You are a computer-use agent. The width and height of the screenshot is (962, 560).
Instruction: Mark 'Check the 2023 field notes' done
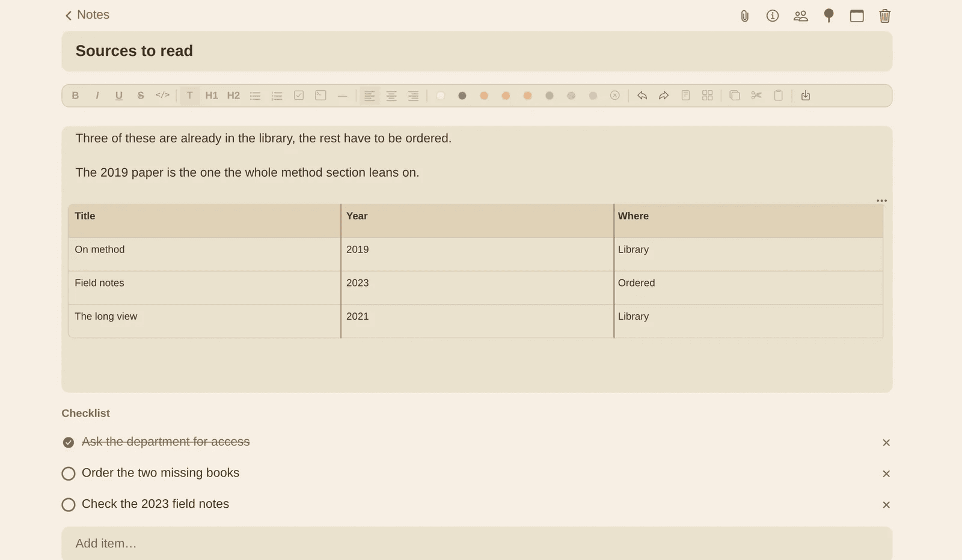pyautogui.click(x=69, y=505)
